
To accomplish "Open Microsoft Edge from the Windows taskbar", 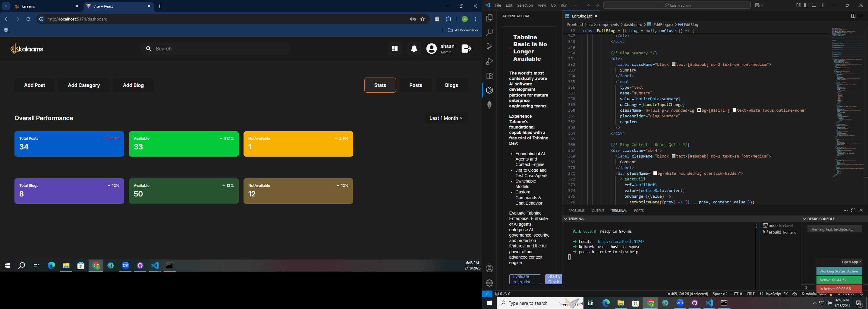I will coord(606,303).
